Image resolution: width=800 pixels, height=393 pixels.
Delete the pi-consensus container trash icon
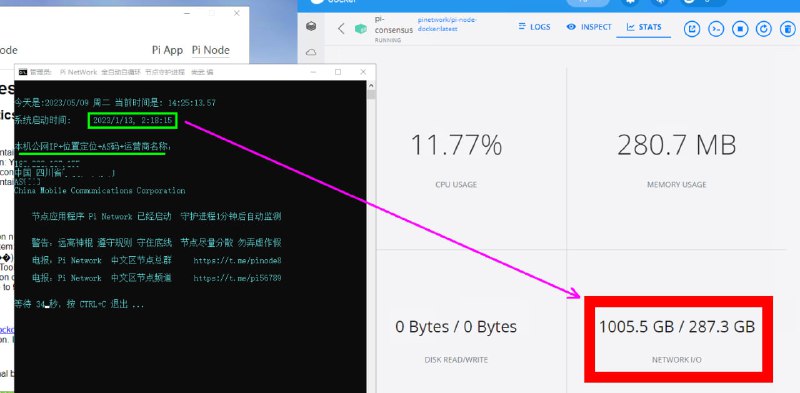point(787,29)
